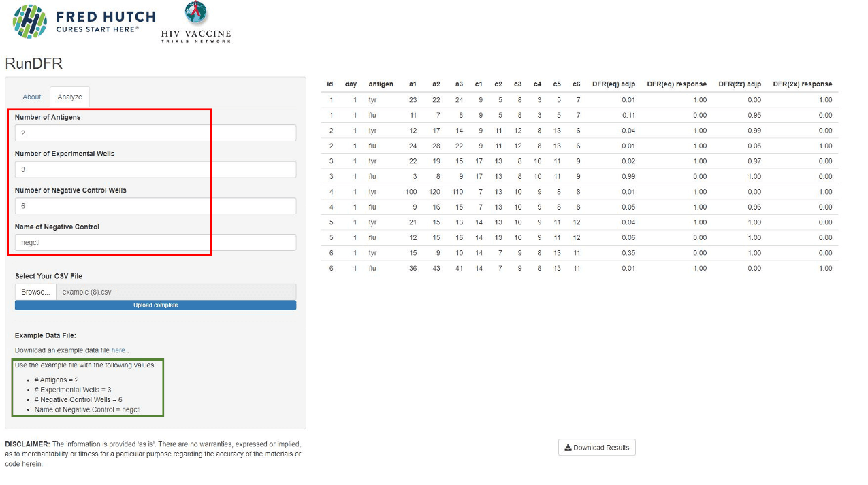Focus the Number of Experimental Wells input
The image size is (868, 485).
click(x=155, y=170)
